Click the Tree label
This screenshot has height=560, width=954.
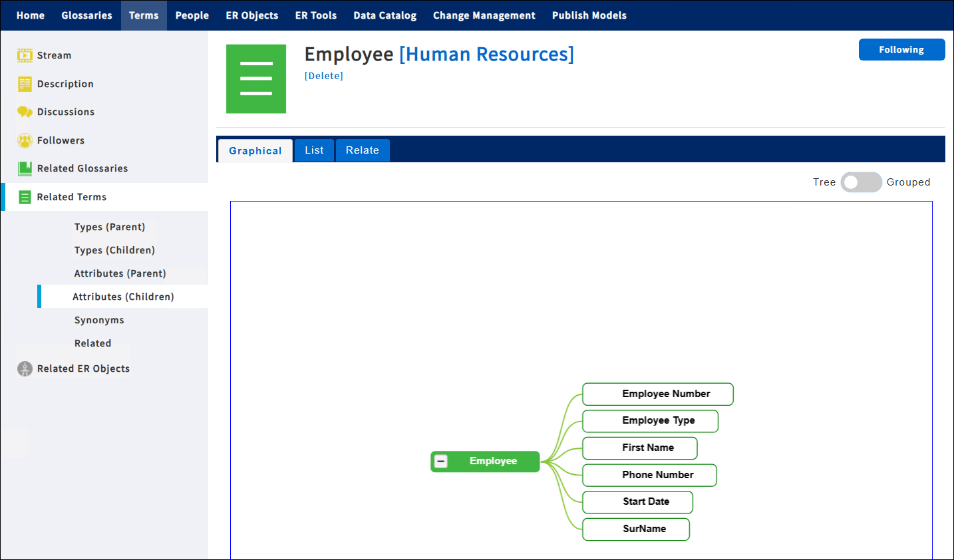pyautogui.click(x=824, y=182)
